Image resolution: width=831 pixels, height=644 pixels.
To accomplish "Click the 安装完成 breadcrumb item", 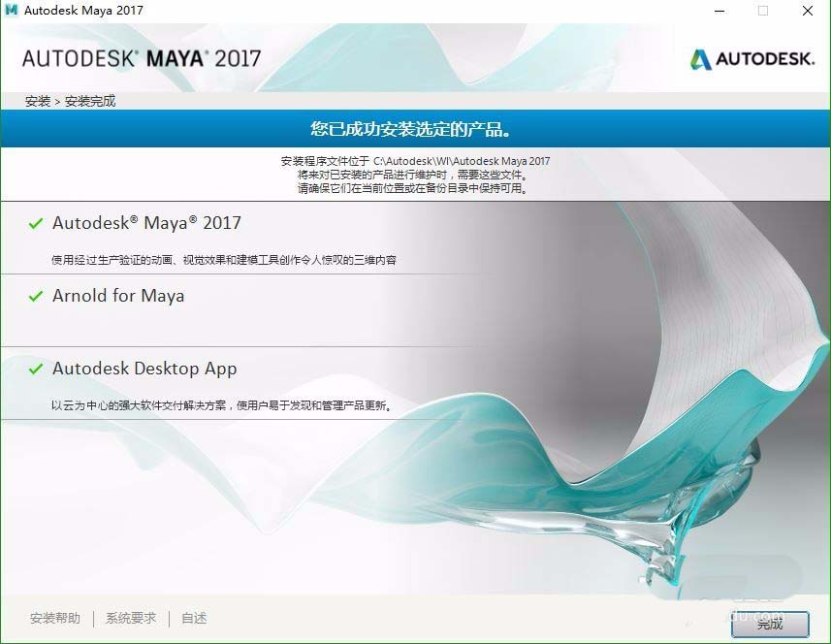I will 90,101.
